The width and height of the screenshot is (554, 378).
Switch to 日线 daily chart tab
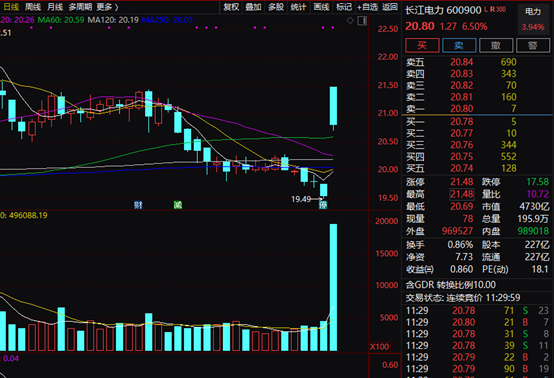click(11, 7)
